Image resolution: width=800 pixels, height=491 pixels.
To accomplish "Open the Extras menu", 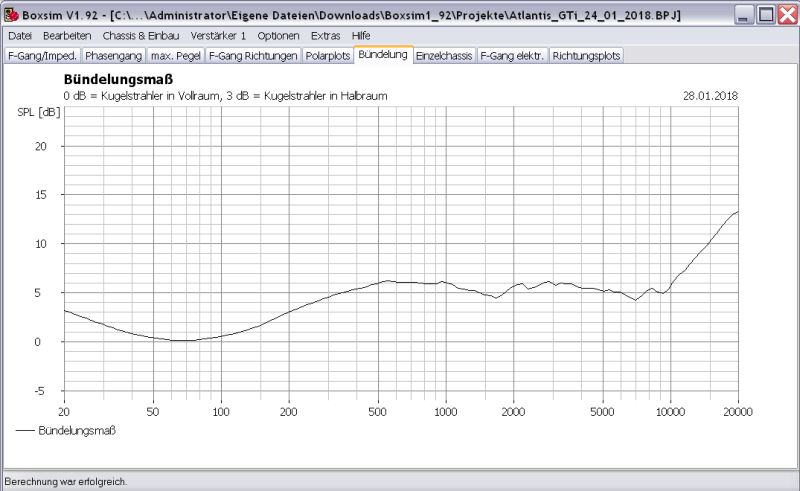I will point(326,35).
